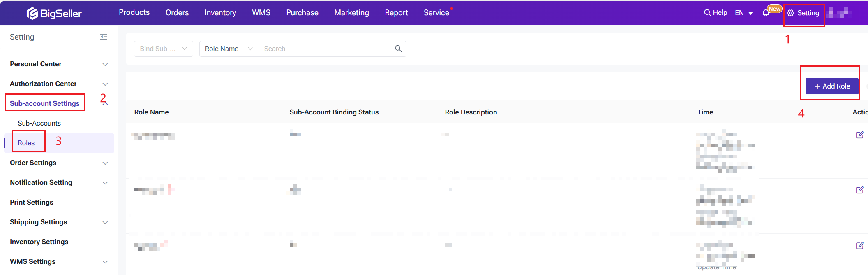This screenshot has height=275, width=868.
Task: Expand the Personal Center section
Action: (59, 64)
